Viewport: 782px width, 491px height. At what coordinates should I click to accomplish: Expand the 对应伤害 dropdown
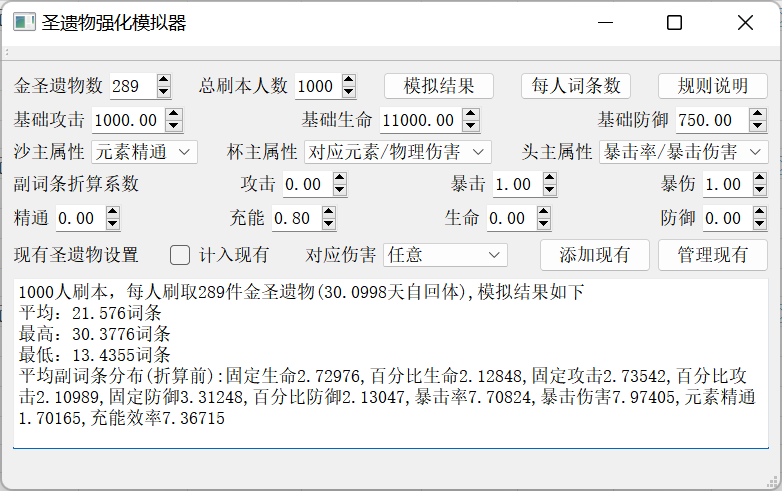point(445,255)
